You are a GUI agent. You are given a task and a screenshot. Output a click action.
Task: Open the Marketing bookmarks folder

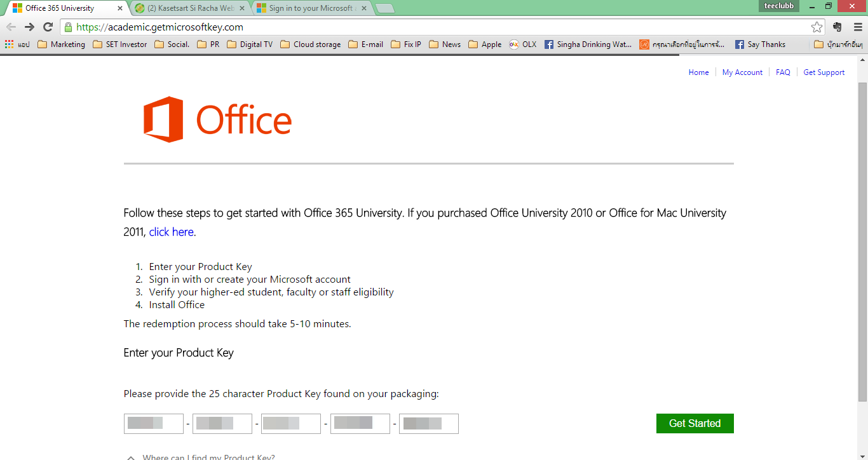click(x=61, y=44)
